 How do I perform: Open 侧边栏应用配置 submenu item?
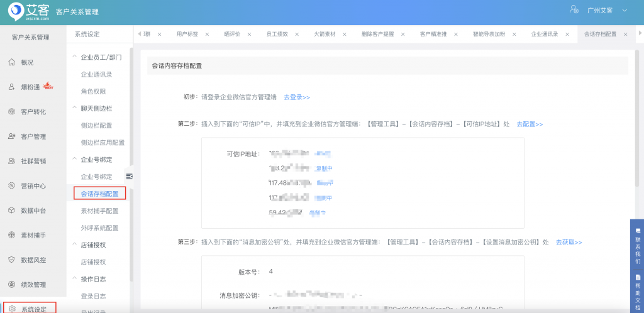(103, 143)
